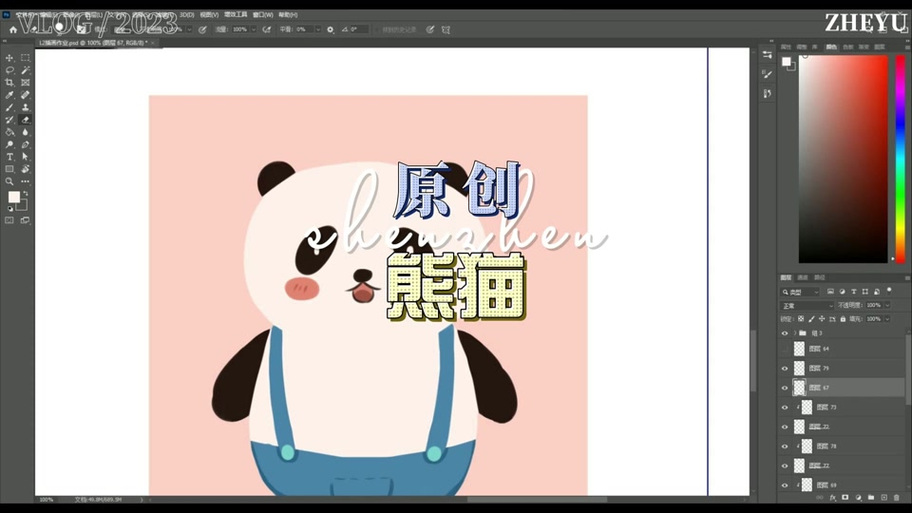The width and height of the screenshot is (912, 513).
Task: Open the 增效工具 menu
Action: [x=236, y=15]
